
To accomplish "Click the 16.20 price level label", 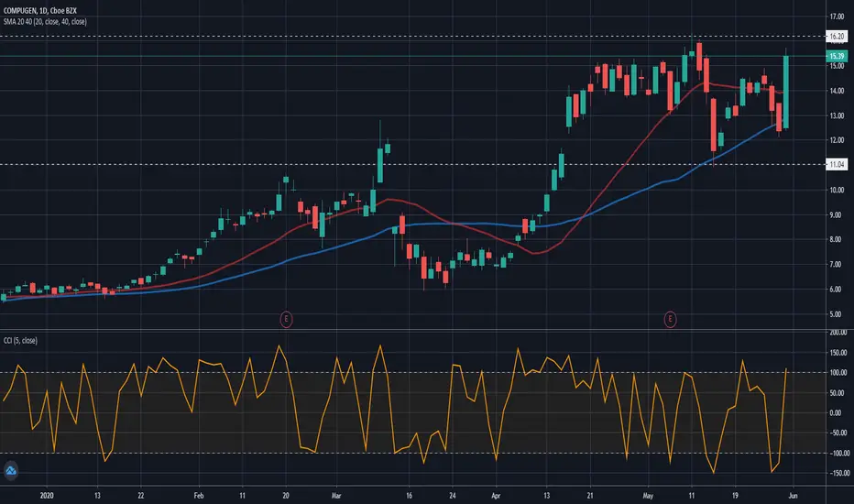I will (x=837, y=37).
